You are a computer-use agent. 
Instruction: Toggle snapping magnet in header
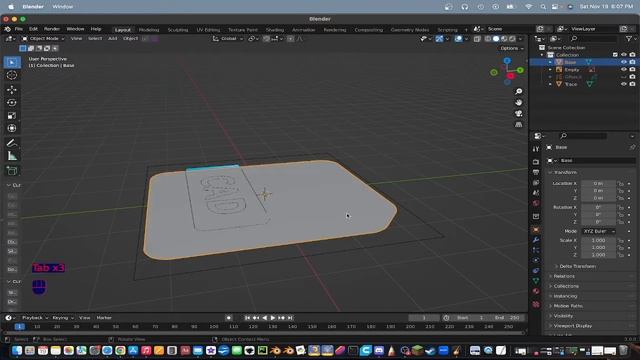(x=267, y=39)
